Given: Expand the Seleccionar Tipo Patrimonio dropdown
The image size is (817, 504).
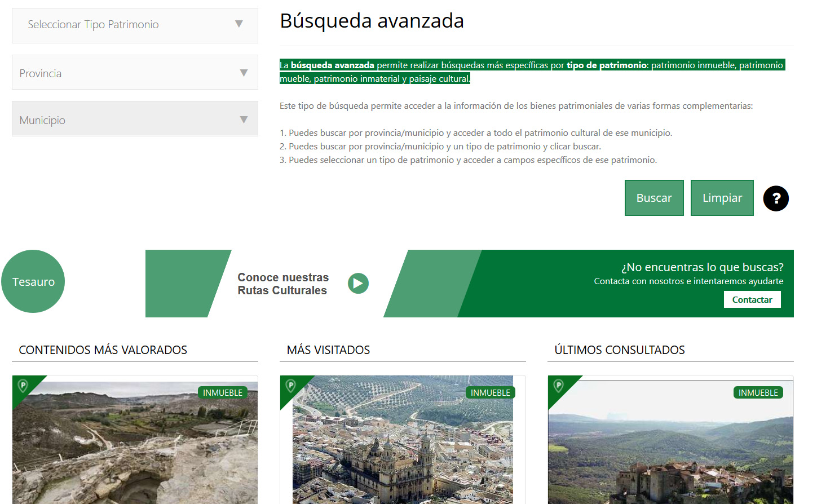Looking at the screenshot, I should point(135,25).
